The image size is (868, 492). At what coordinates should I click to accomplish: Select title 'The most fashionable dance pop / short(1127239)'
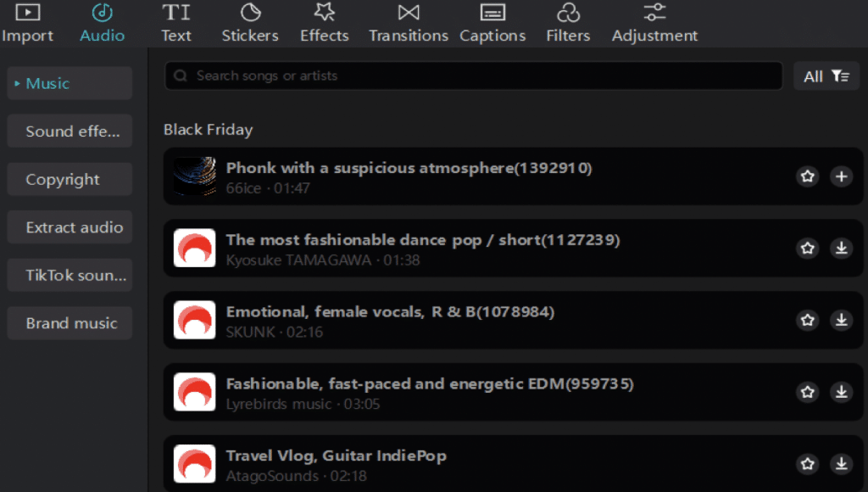point(423,240)
